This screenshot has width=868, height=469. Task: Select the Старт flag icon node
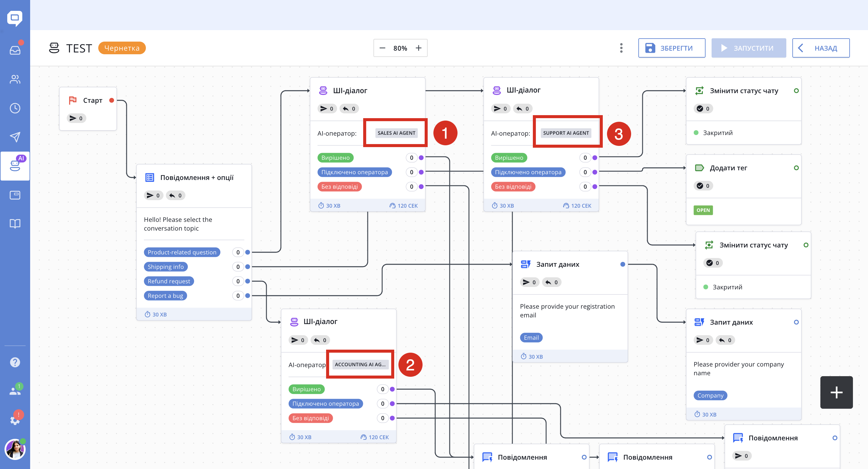point(73,100)
